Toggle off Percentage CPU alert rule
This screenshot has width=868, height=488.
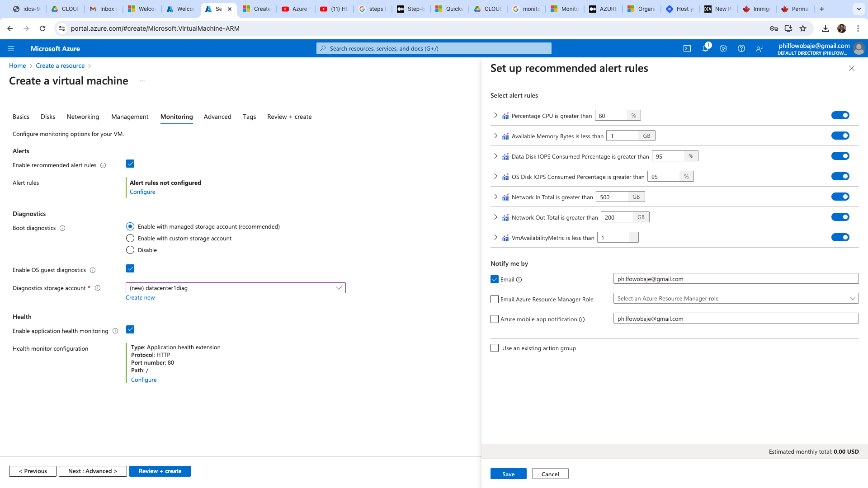pos(840,115)
